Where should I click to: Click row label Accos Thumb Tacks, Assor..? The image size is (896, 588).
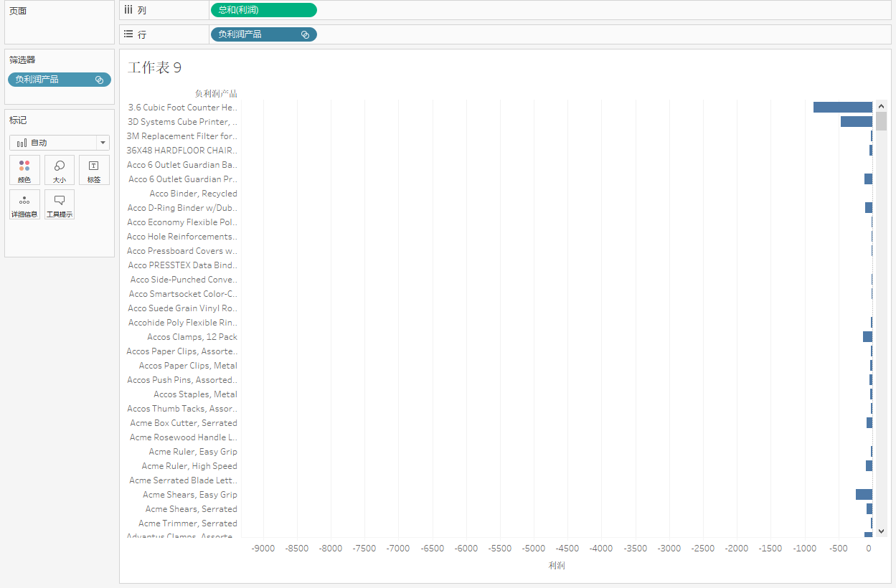pyautogui.click(x=182, y=408)
